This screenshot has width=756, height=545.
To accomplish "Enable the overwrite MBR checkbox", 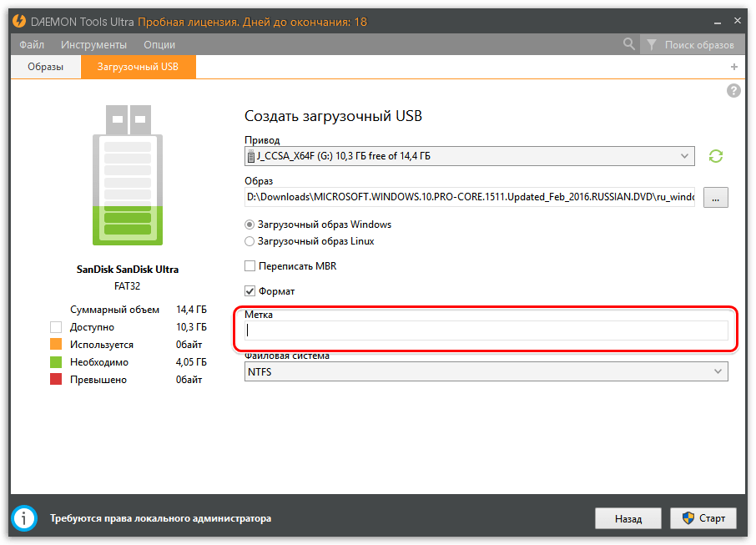I will [249, 266].
